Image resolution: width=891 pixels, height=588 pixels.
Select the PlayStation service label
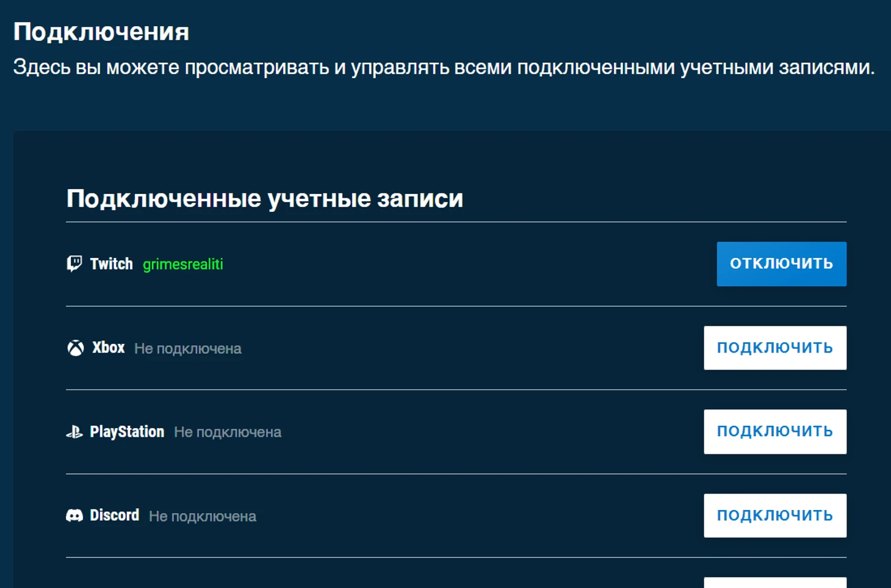pos(127,432)
